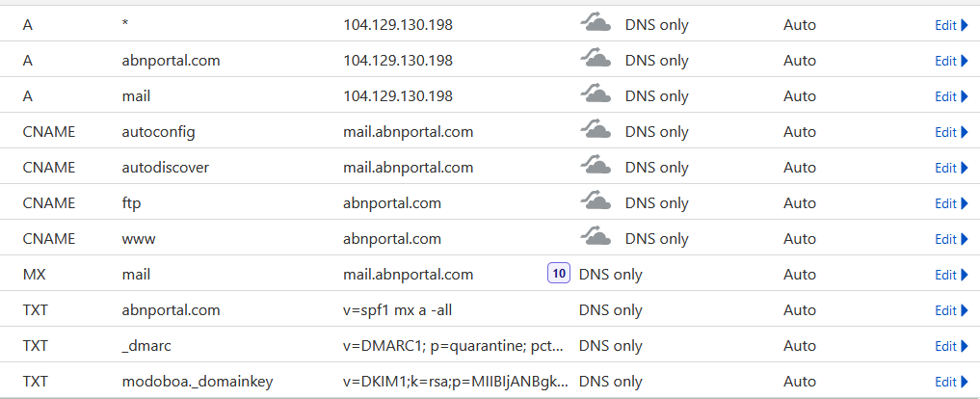Screen dimensions: 980x399
Task: Click the cloud icon in autoconfig CNAME row
Action: coord(596,131)
